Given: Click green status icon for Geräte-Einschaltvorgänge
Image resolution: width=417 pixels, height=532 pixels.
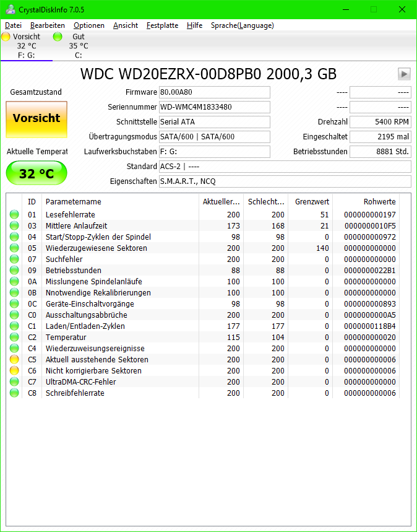Looking at the screenshot, I should pyautogui.click(x=14, y=303).
